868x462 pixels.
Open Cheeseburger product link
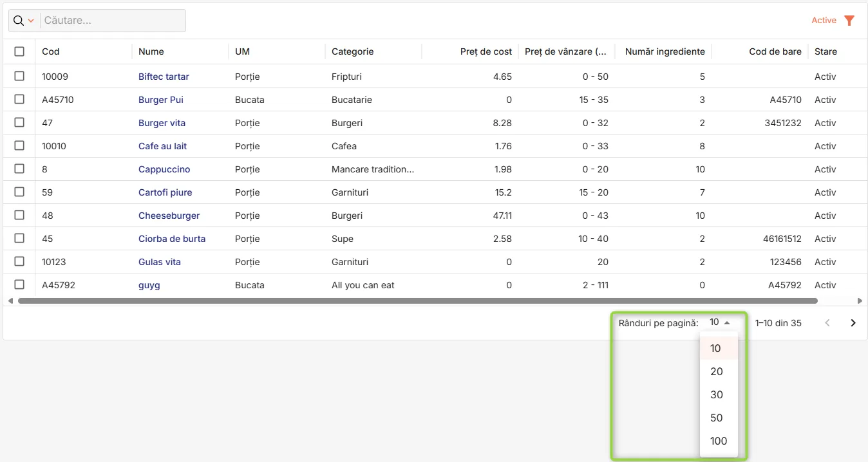coord(169,216)
